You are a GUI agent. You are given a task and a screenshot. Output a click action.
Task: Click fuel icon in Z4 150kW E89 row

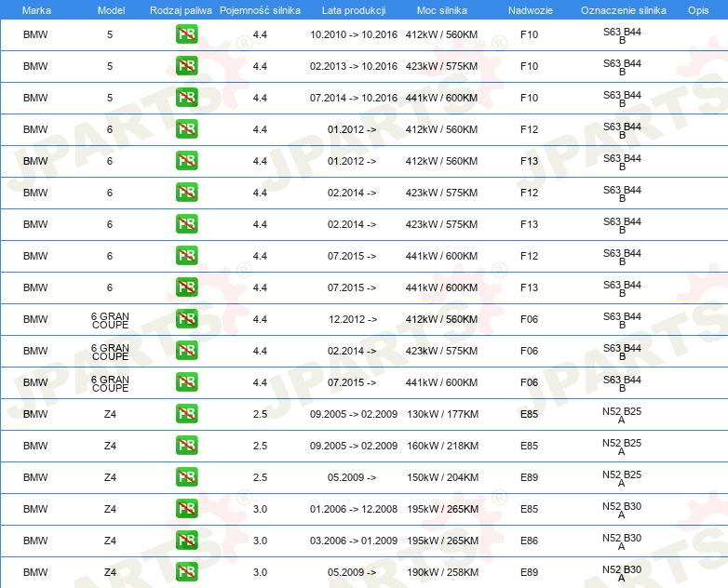(x=186, y=476)
